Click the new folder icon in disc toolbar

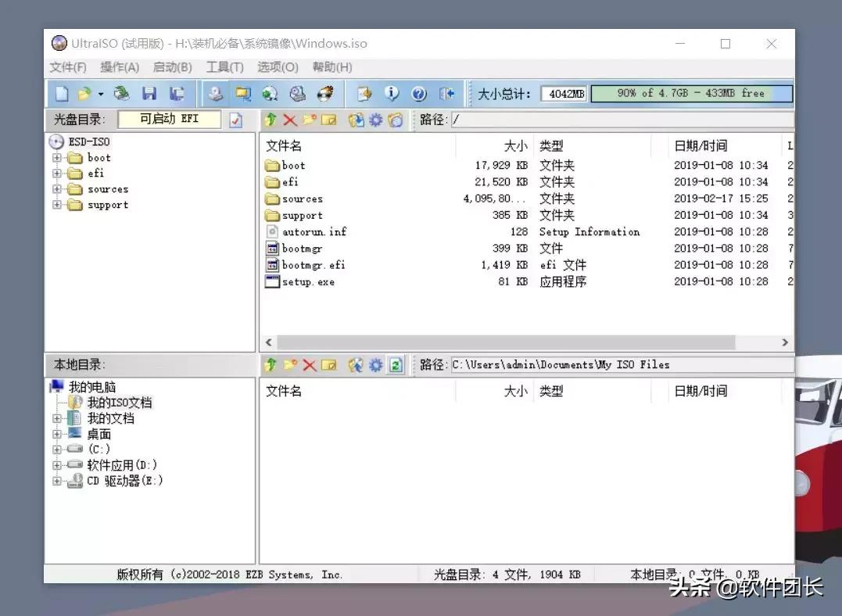308,120
